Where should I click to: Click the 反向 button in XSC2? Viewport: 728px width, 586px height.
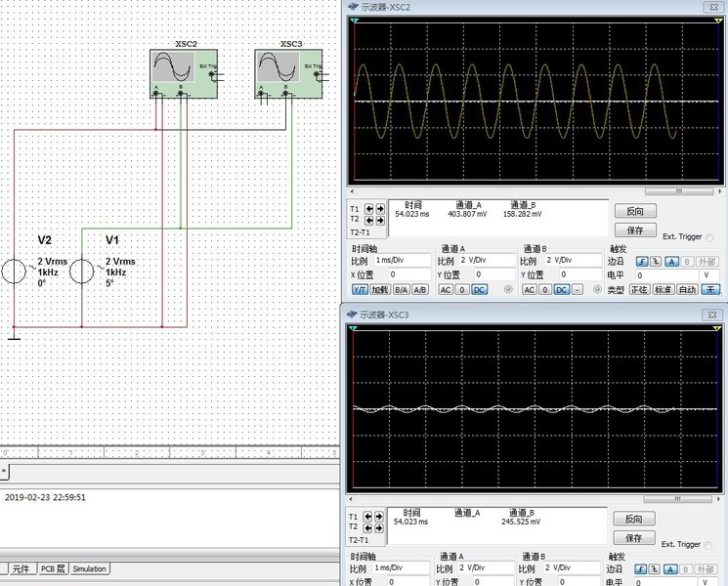pyautogui.click(x=634, y=211)
